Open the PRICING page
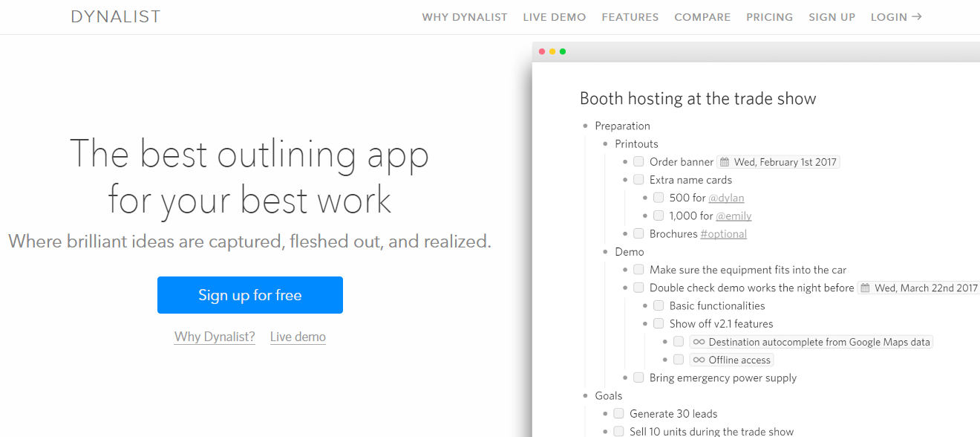980x437 pixels. tap(770, 17)
